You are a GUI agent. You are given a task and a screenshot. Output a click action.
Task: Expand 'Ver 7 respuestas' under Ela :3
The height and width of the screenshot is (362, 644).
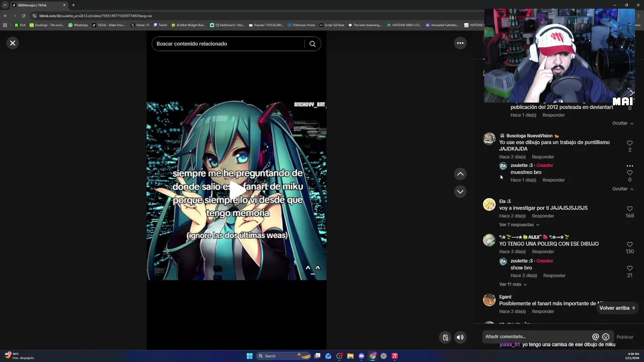coord(519,225)
